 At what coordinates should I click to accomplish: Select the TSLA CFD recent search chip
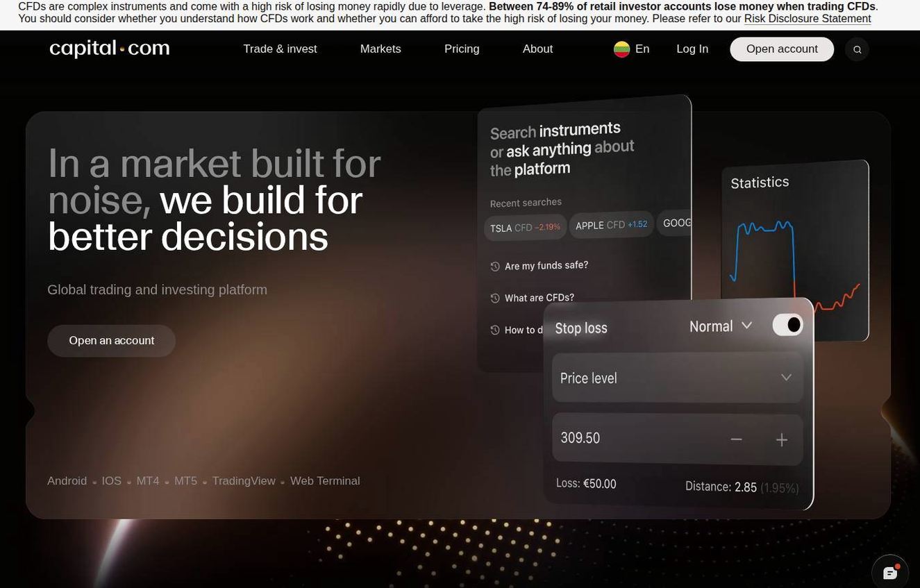pos(525,228)
